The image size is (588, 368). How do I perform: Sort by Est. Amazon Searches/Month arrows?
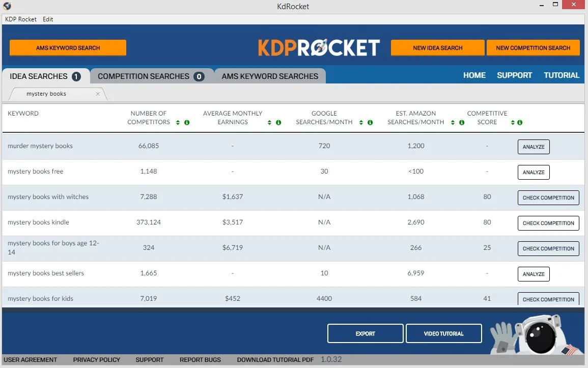click(453, 123)
